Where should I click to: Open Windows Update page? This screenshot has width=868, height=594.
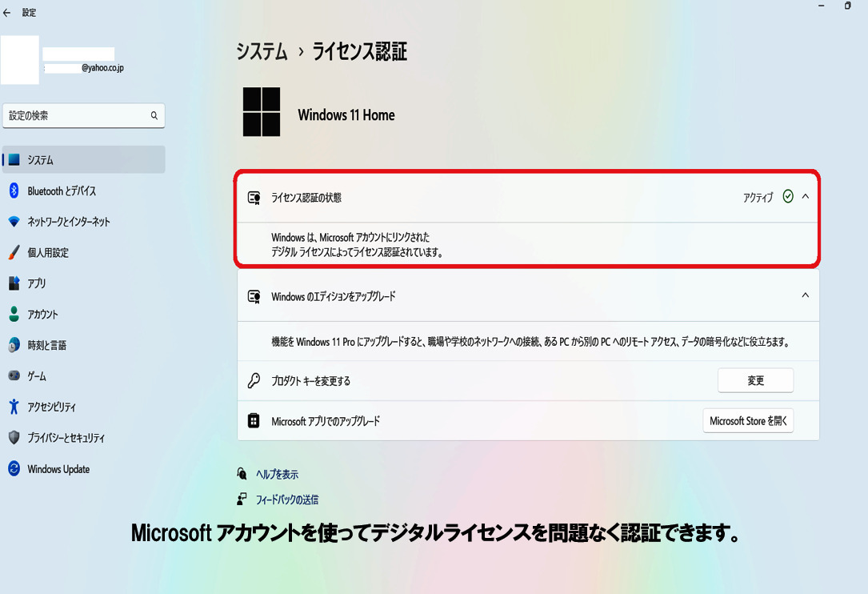point(83,469)
